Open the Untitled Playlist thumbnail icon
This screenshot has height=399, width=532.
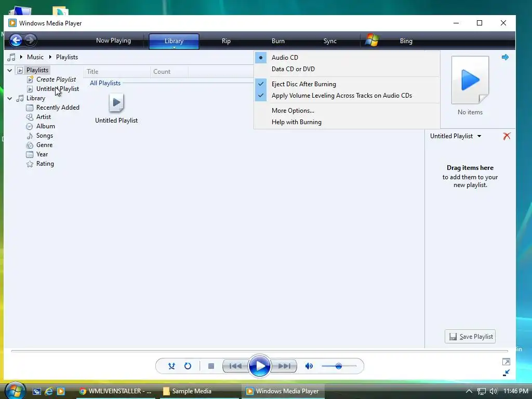pyautogui.click(x=116, y=103)
